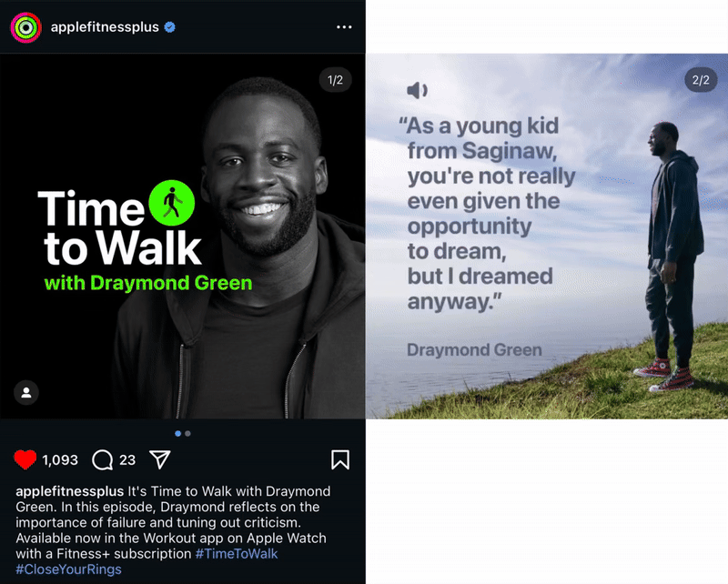The image size is (728, 584).
Task: Click the green walking figure icon
Action: 172,203
